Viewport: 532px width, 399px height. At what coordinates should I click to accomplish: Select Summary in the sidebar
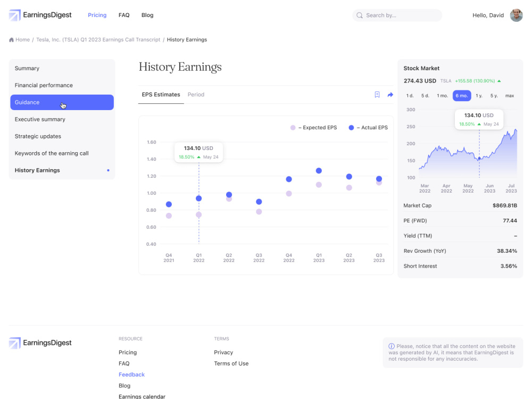(x=62, y=68)
